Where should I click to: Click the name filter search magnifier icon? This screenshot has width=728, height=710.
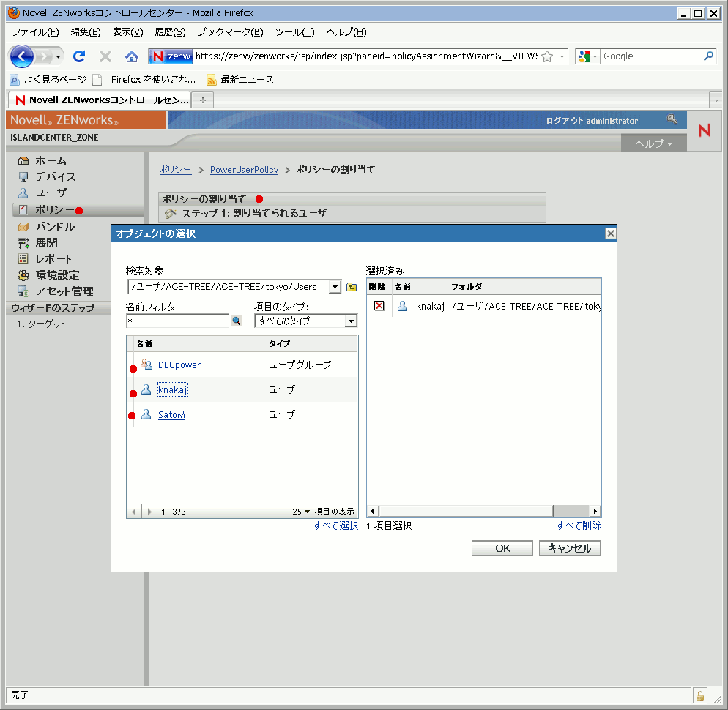pyautogui.click(x=237, y=321)
